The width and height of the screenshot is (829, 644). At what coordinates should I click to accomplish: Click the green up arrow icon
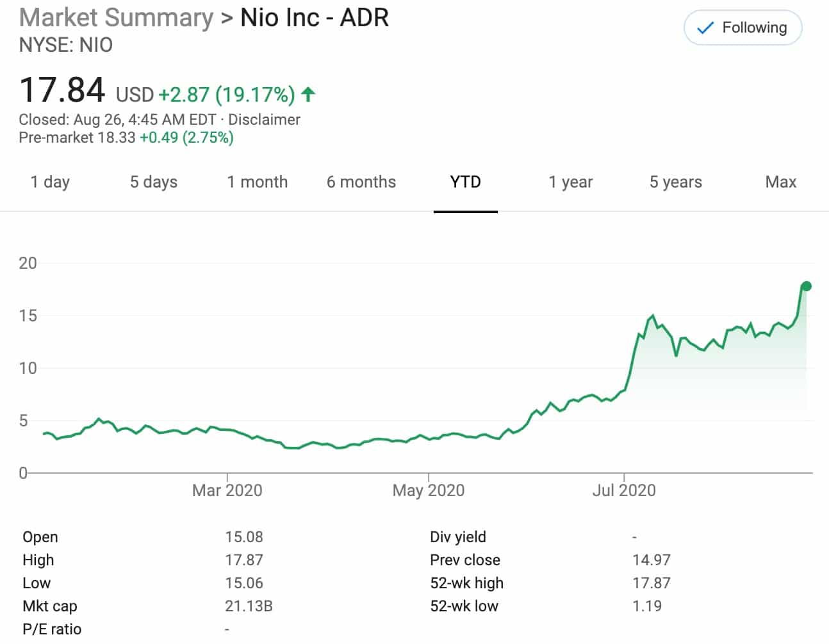(x=308, y=95)
